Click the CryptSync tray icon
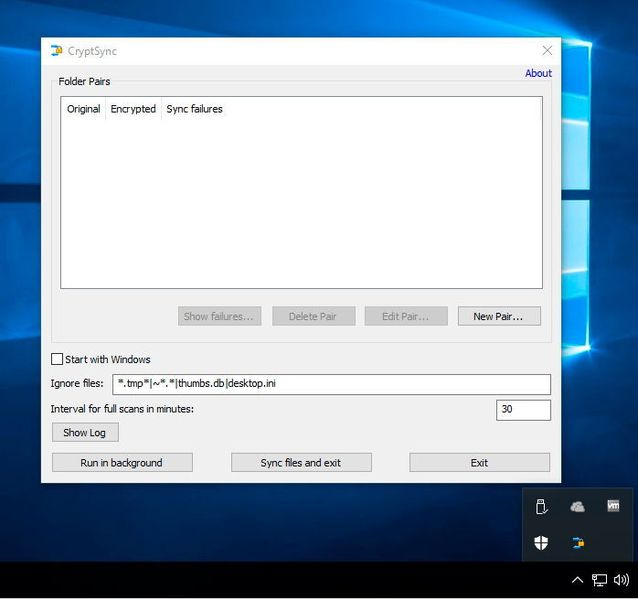638x600 pixels. click(x=578, y=543)
